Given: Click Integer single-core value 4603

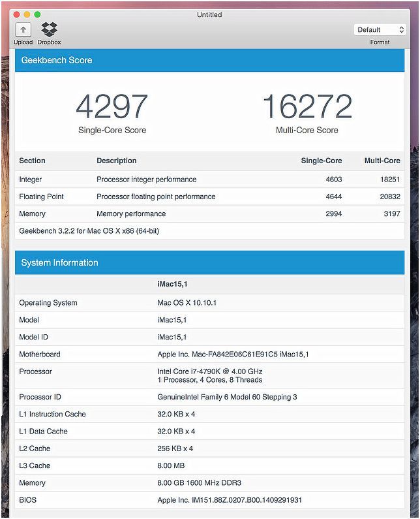Looking at the screenshot, I should pos(334,180).
